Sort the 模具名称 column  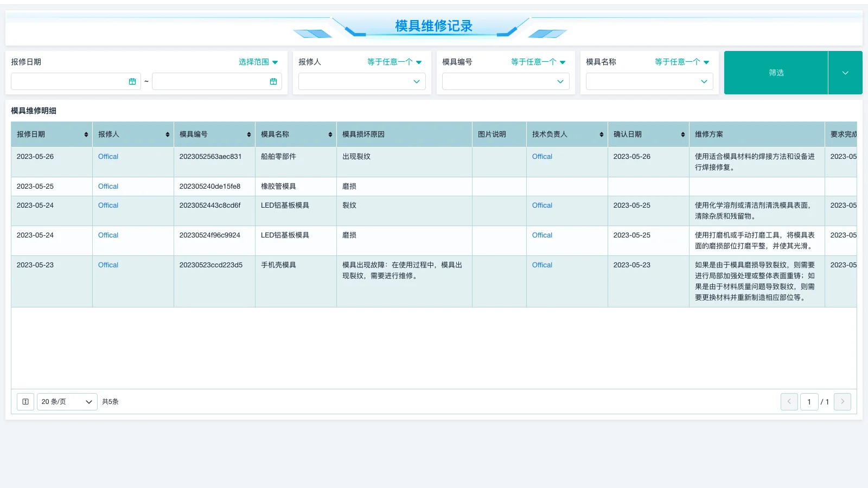(x=330, y=134)
